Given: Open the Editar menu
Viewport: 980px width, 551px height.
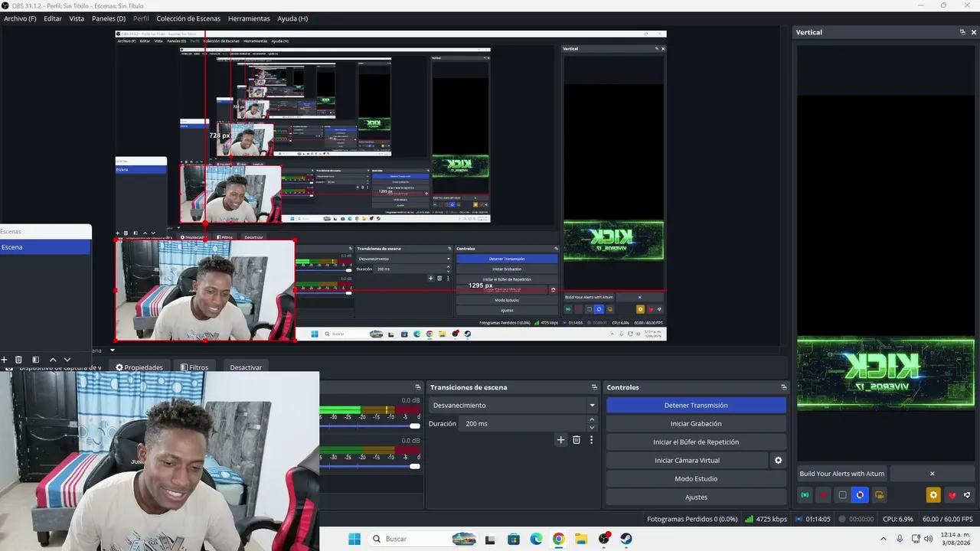Looking at the screenshot, I should [x=53, y=18].
